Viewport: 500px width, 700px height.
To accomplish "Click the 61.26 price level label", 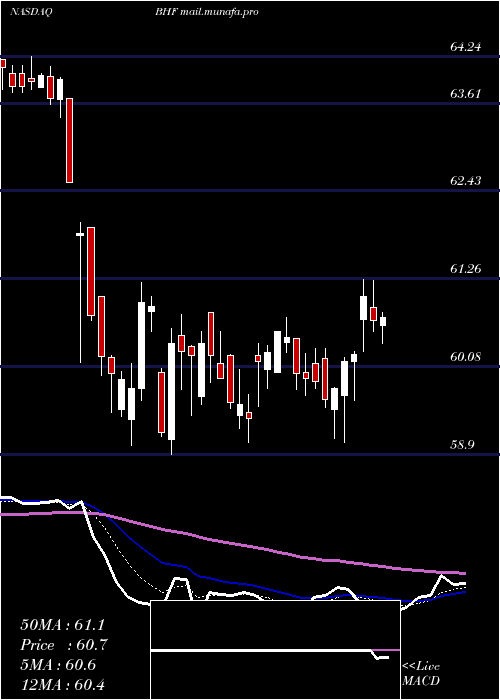I will (x=466, y=269).
